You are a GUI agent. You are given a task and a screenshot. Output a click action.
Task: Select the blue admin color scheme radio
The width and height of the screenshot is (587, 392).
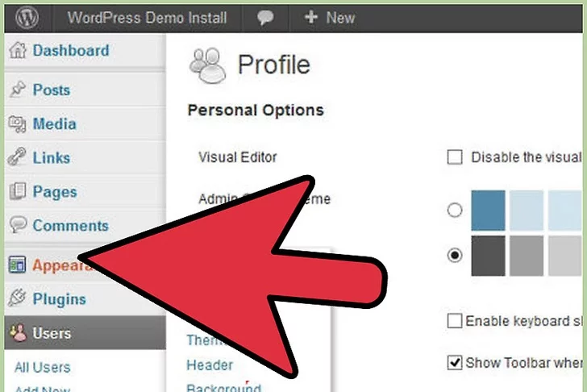(x=455, y=211)
